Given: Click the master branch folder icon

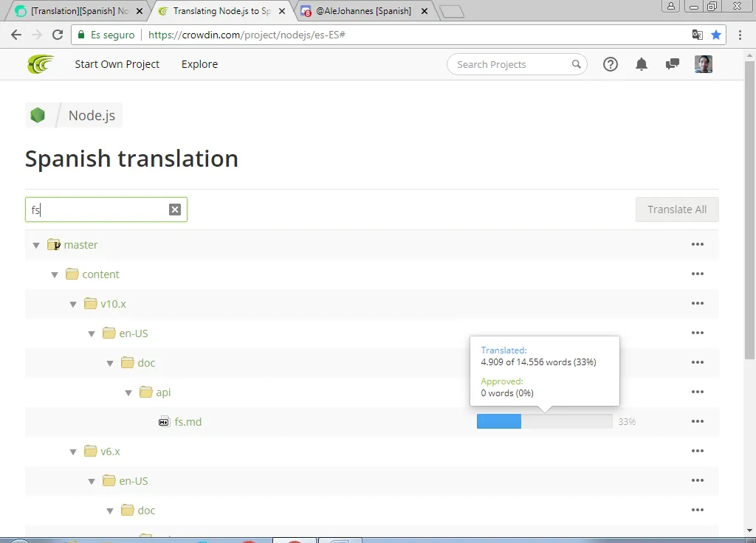Looking at the screenshot, I should click(53, 245).
